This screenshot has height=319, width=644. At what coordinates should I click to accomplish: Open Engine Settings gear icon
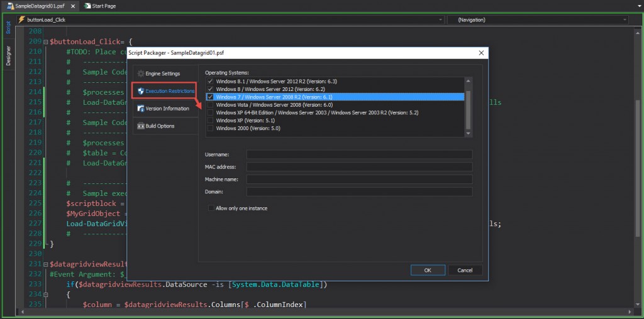[x=140, y=74]
